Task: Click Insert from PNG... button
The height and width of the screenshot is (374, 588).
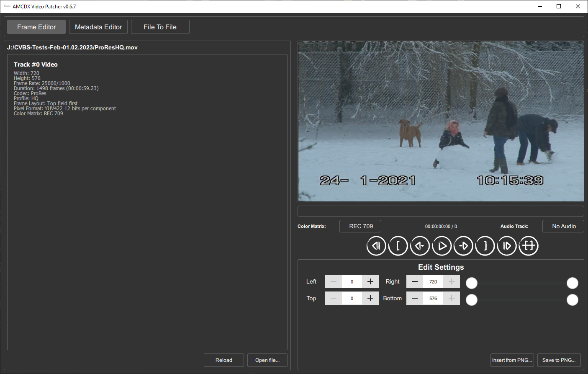Action: [512, 360]
